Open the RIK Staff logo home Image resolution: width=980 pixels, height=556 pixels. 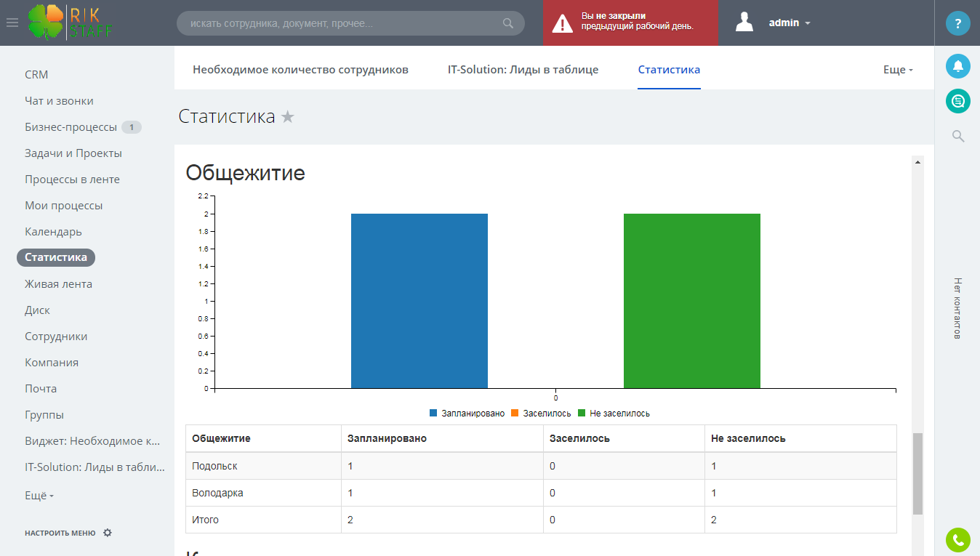coord(71,23)
